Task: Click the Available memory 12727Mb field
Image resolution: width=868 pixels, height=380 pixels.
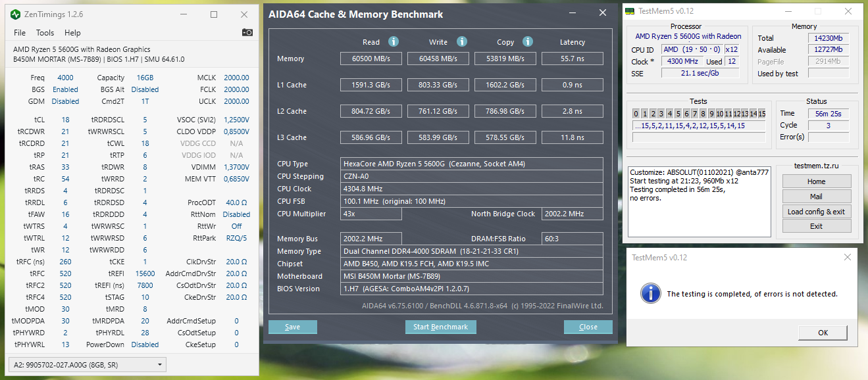Action: coord(828,50)
